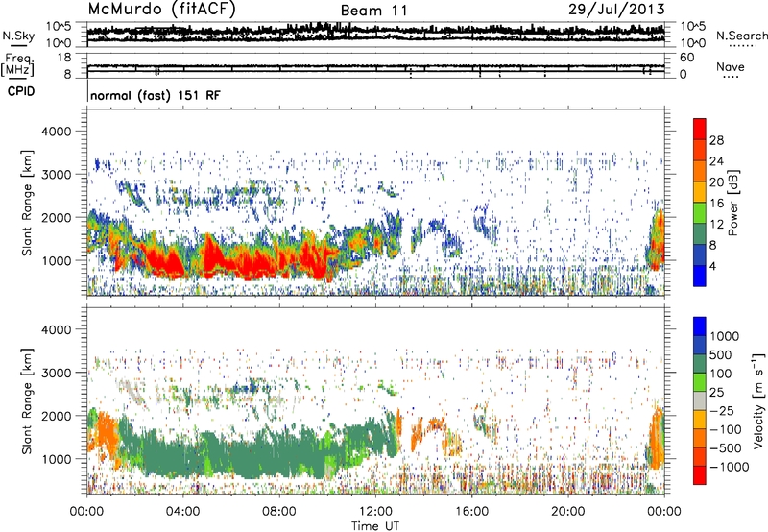The width and height of the screenshot is (768, 532).
Task: Click the Freq. [MHz] axis label
Action: (x=17, y=64)
